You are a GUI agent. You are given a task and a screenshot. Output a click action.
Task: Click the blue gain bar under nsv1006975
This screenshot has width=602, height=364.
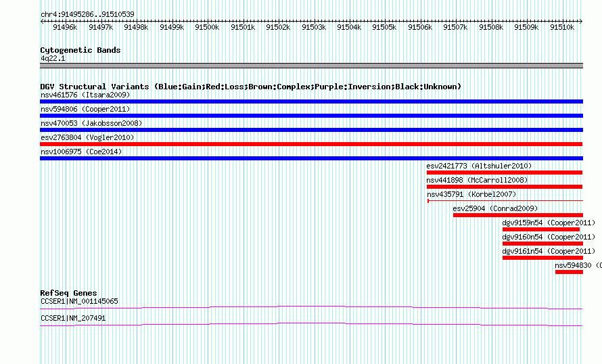tap(311, 158)
